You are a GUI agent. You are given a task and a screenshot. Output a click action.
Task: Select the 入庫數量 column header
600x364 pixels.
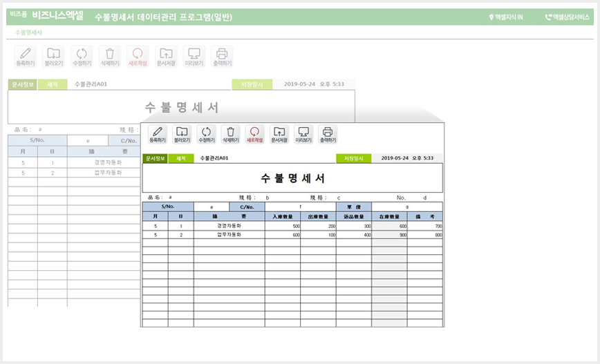(x=283, y=216)
